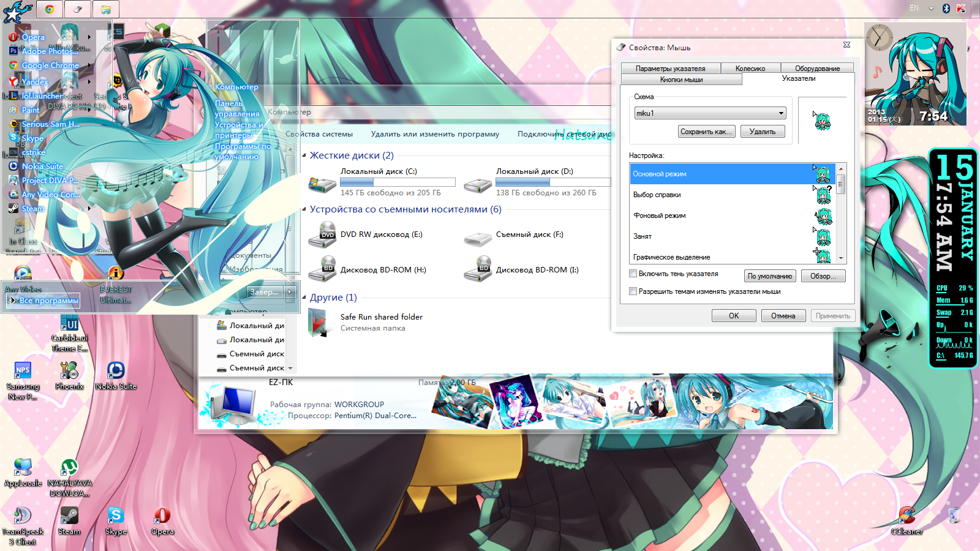The image size is (980, 551).
Task: Open the CCleaner desktop icon
Action: click(907, 521)
